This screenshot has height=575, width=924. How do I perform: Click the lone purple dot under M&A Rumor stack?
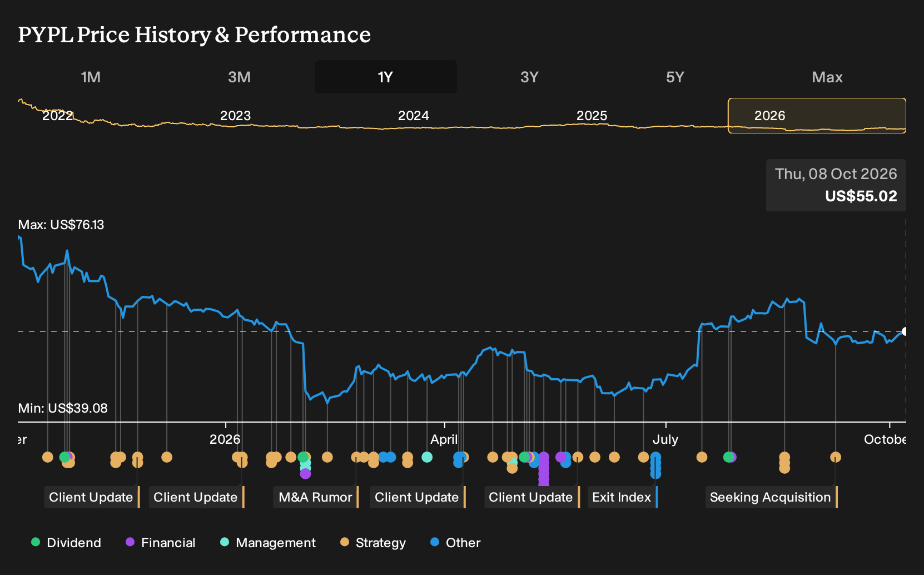(x=305, y=474)
